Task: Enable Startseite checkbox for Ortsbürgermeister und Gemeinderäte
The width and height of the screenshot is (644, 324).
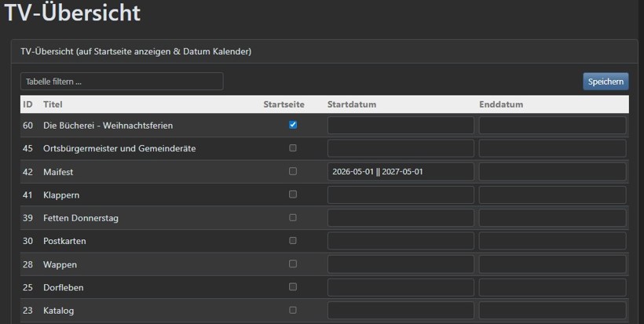Action: pos(293,147)
